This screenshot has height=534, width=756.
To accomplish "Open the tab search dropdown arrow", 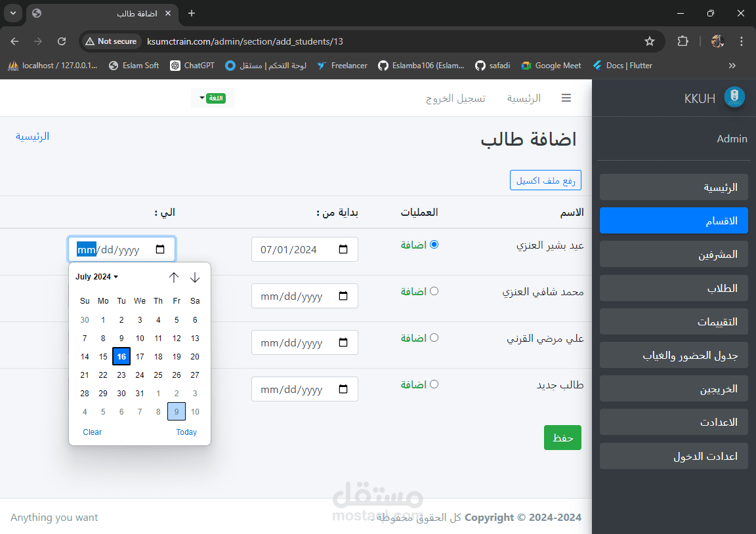I will pyautogui.click(x=13, y=14).
